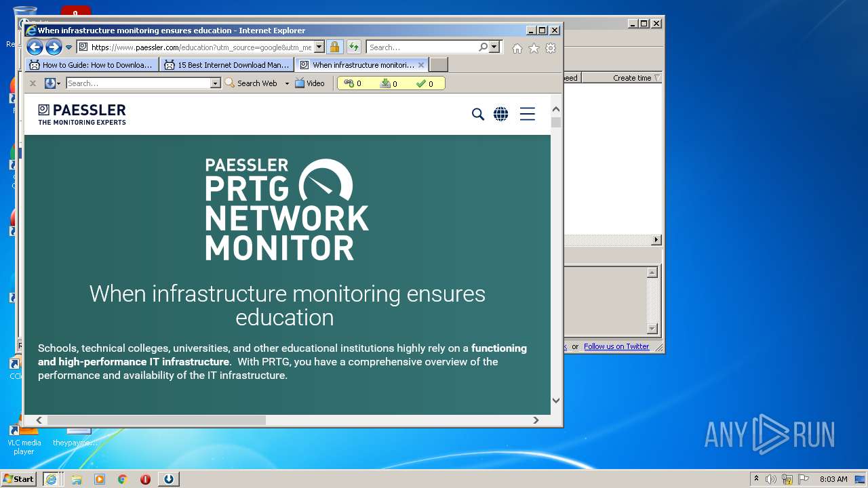Click the page scrollbar up arrow

[556, 109]
